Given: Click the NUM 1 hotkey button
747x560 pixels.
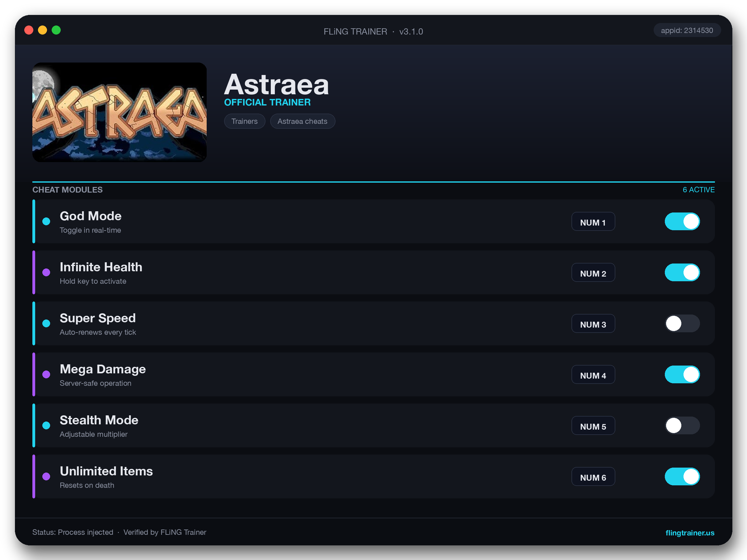Looking at the screenshot, I should pos(593,222).
